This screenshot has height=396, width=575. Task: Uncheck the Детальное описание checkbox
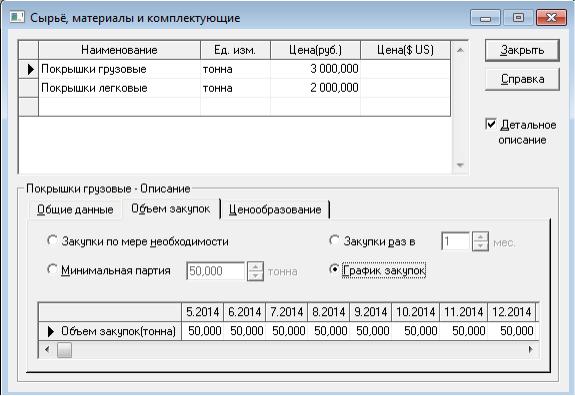pyautogui.click(x=491, y=124)
